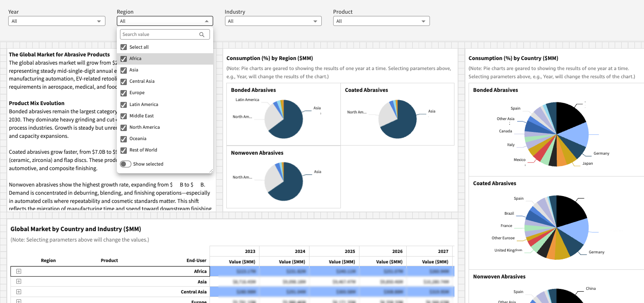644x303 pixels.
Task: Focus the Search value input field
Action: click(159, 35)
